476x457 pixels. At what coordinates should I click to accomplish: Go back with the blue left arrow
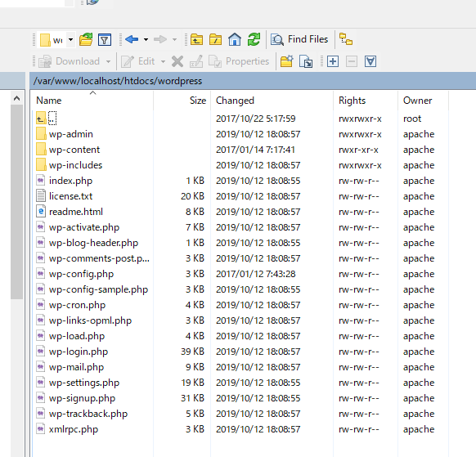tap(132, 39)
